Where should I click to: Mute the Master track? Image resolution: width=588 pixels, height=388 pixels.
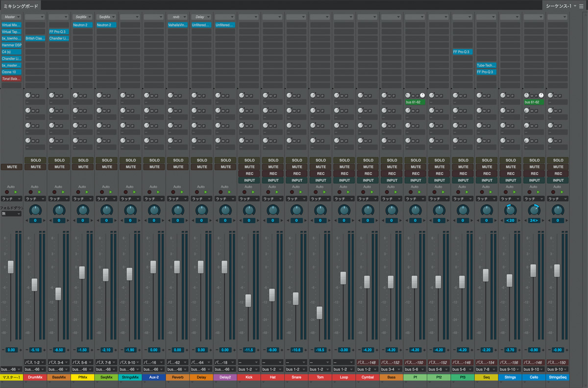pyautogui.click(x=12, y=167)
